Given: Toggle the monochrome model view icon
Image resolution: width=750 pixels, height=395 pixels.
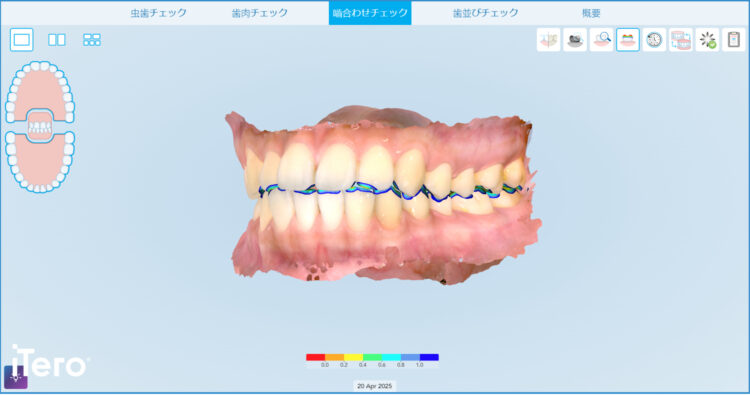Looking at the screenshot, I should (x=575, y=40).
